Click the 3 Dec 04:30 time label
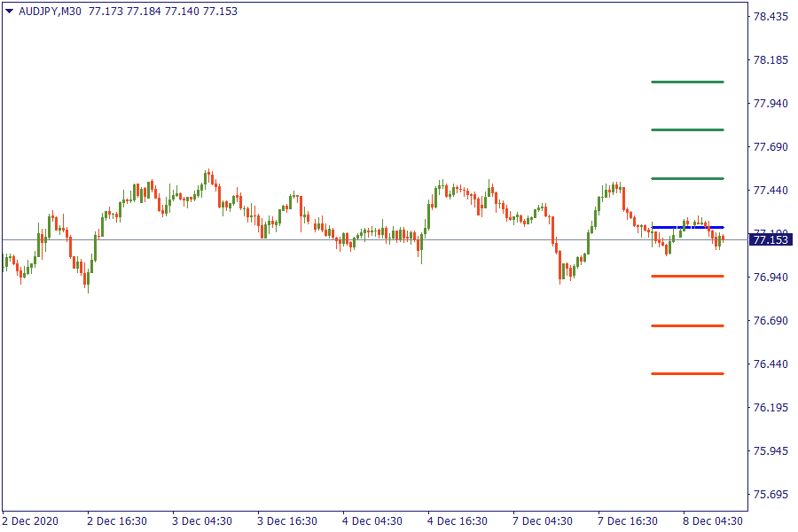Screen dimensions: 798x532 click(x=202, y=521)
